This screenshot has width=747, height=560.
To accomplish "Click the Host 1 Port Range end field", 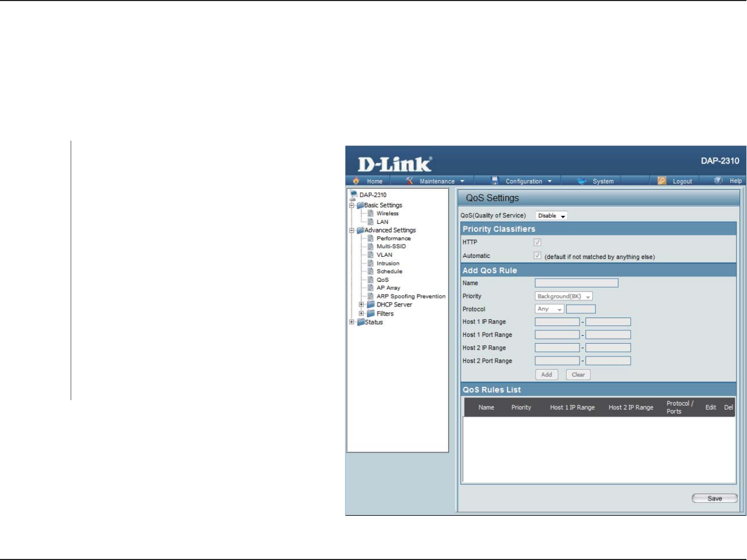I will point(608,335).
